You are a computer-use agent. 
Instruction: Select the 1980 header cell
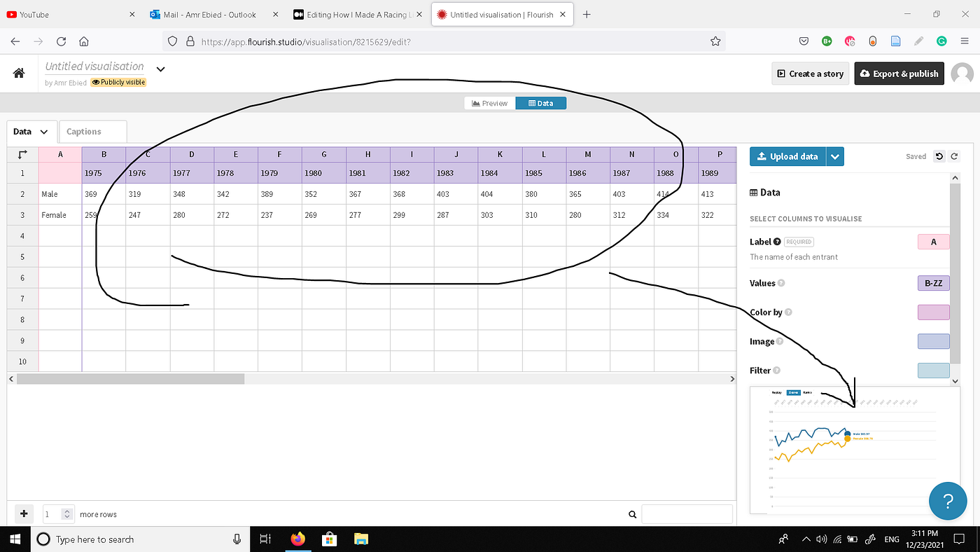(324, 173)
